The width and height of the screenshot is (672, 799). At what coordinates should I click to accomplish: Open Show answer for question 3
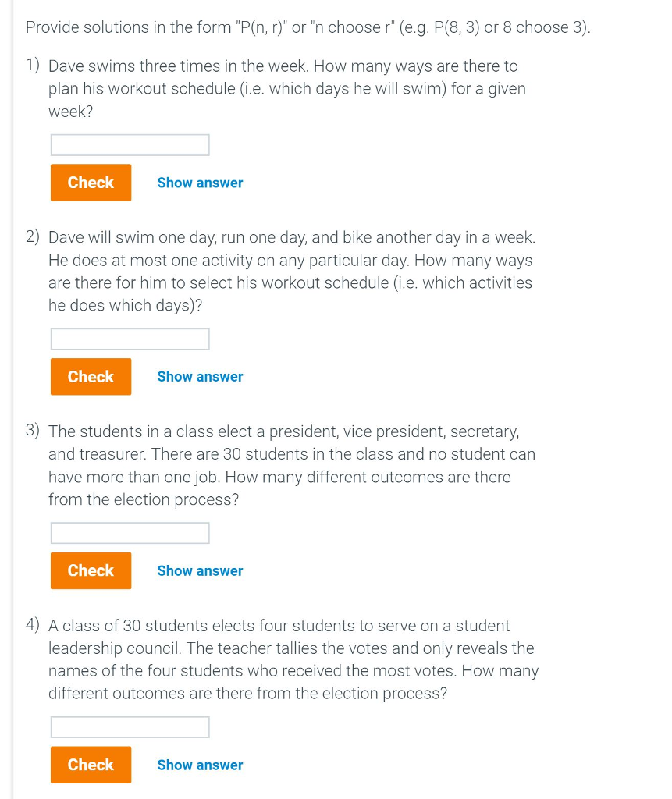tap(200, 570)
